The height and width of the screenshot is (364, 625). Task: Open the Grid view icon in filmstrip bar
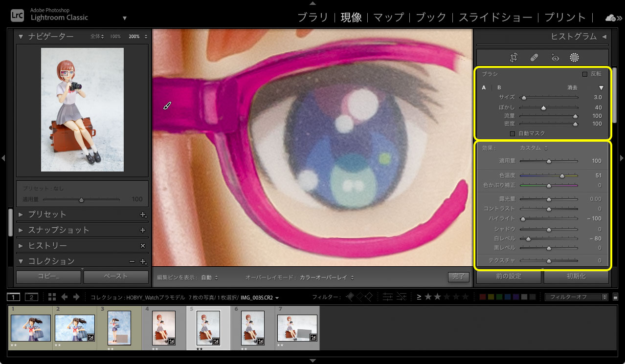point(52,297)
